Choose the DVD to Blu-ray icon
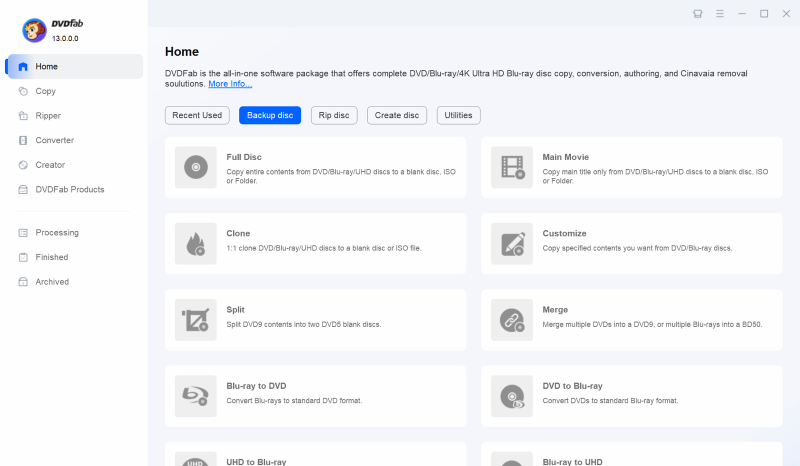Screen dimensions: 800x466 (511, 396)
